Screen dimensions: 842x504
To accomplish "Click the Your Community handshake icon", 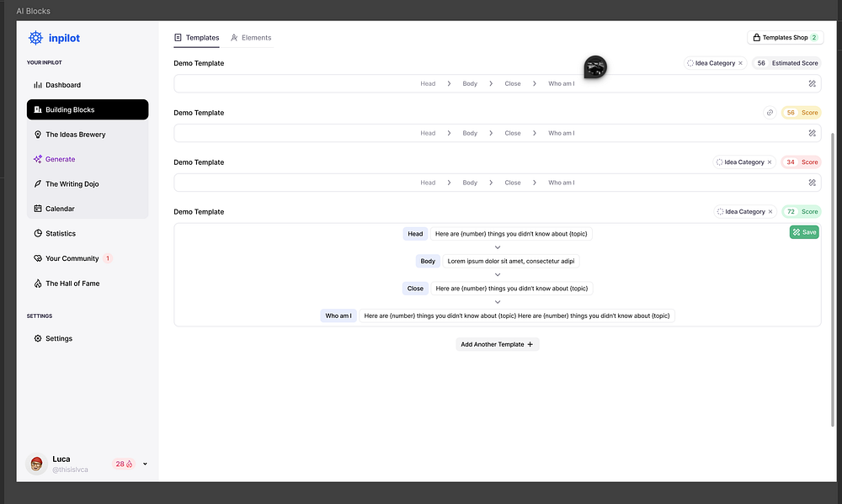I will pyautogui.click(x=38, y=258).
